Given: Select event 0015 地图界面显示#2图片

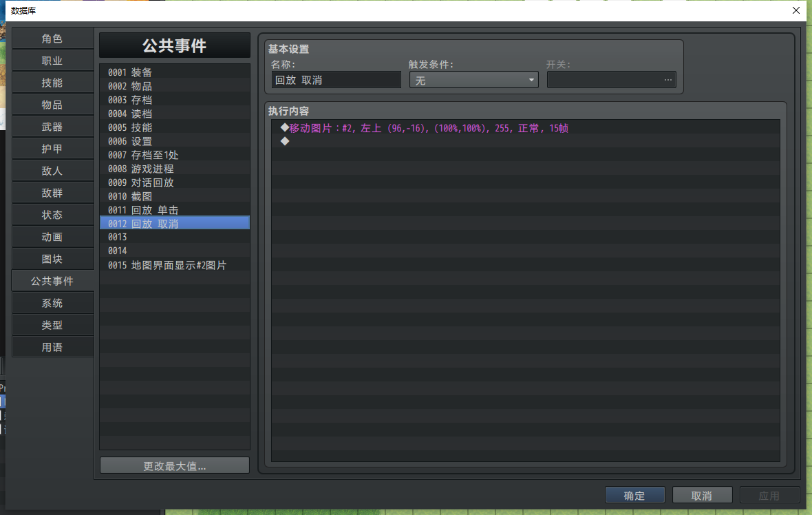Looking at the screenshot, I should (175, 265).
